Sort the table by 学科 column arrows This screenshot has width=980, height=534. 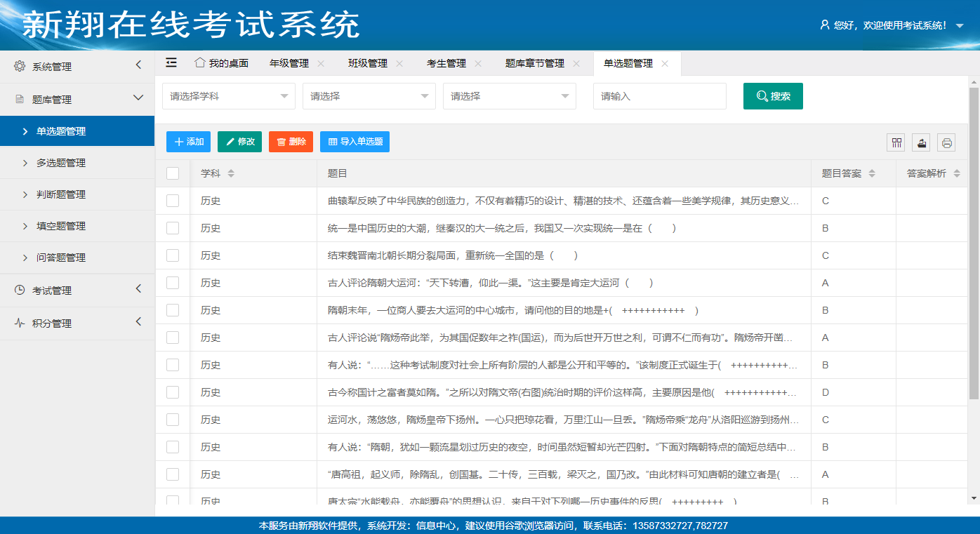(x=231, y=173)
